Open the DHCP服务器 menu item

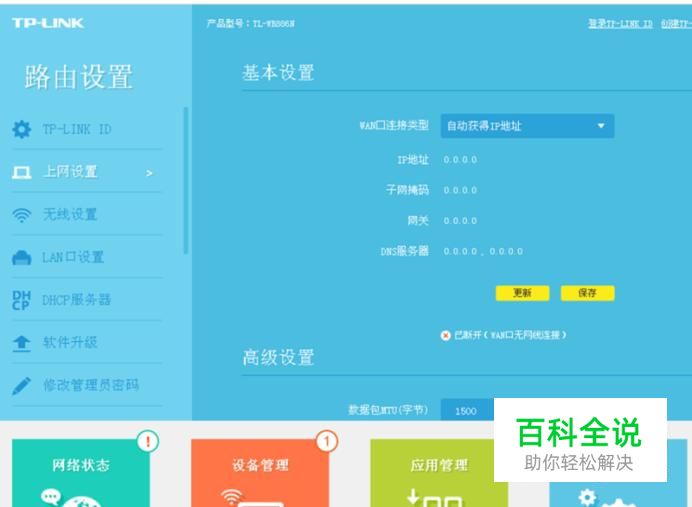[87, 300]
